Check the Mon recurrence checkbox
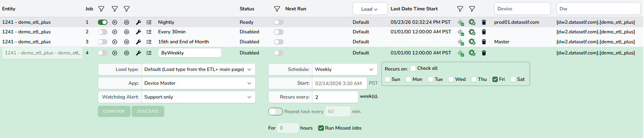Viewport: 644px width, 138px height. click(x=409, y=79)
